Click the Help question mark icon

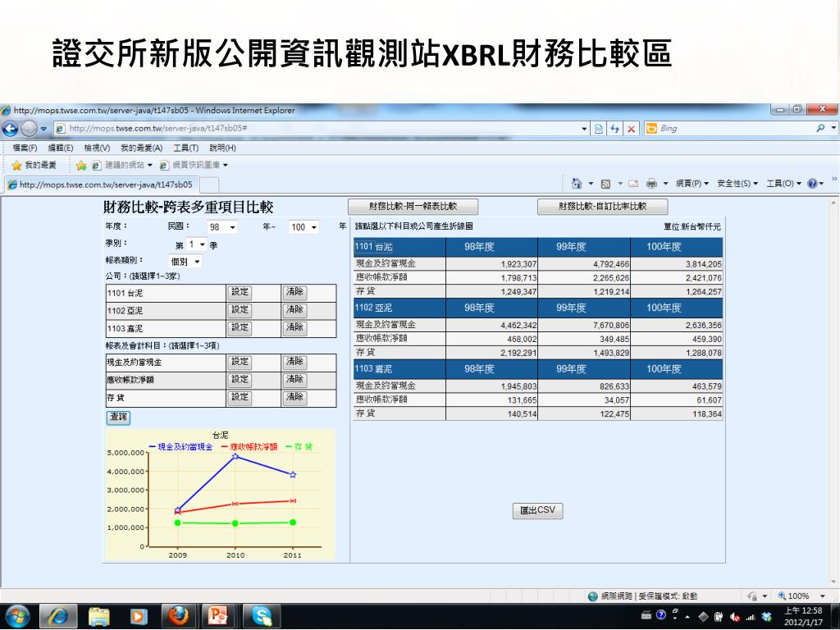point(812,184)
